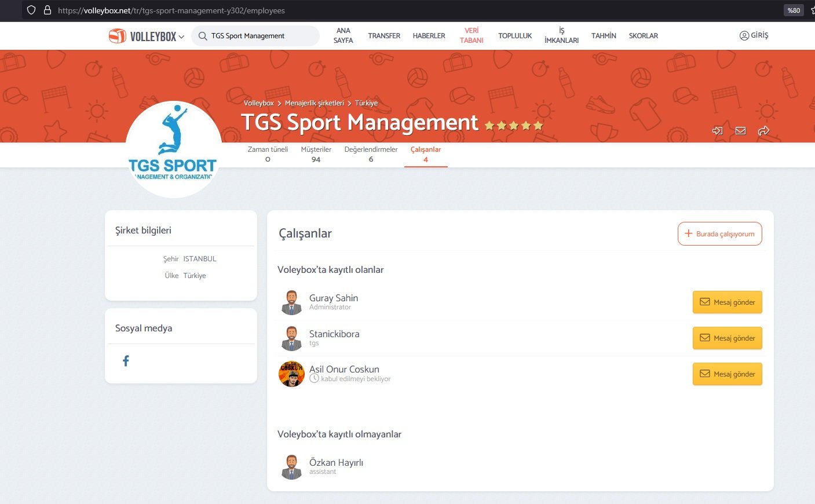This screenshot has height=504, width=815.
Task: Open the VERİ TABANI menu
Action: tap(472, 35)
